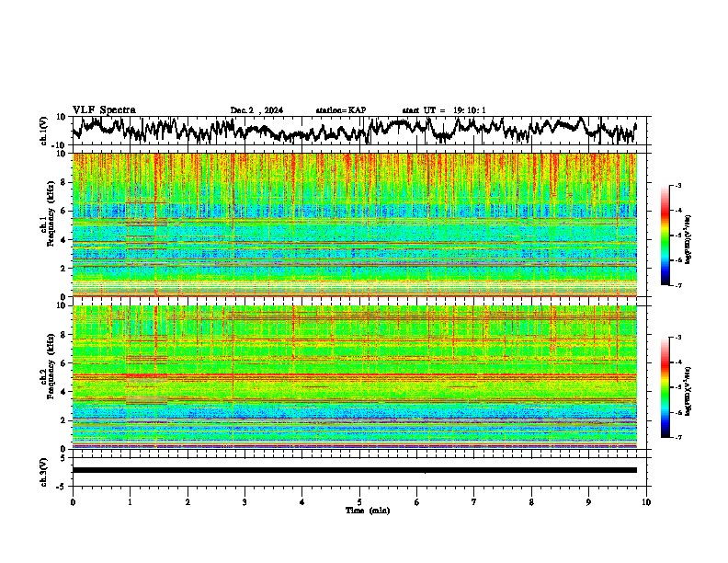
Task: Click the "start UT = 19:10: 1" text
Action: point(444,110)
